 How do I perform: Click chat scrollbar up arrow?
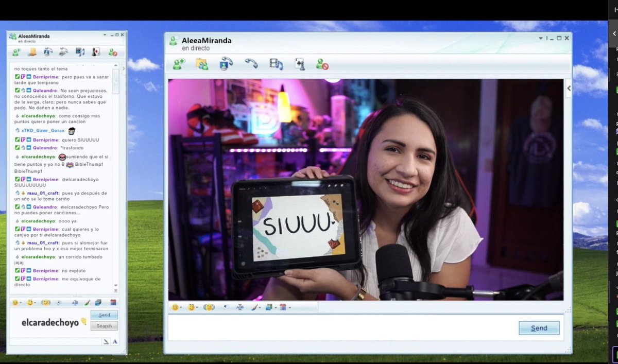[x=116, y=66]
